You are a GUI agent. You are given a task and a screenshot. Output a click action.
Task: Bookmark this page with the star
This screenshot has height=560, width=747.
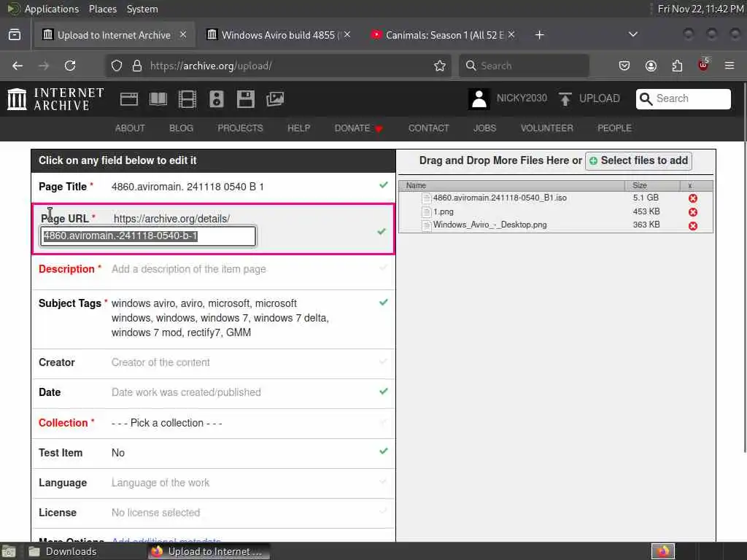click(x=440, y=66)
